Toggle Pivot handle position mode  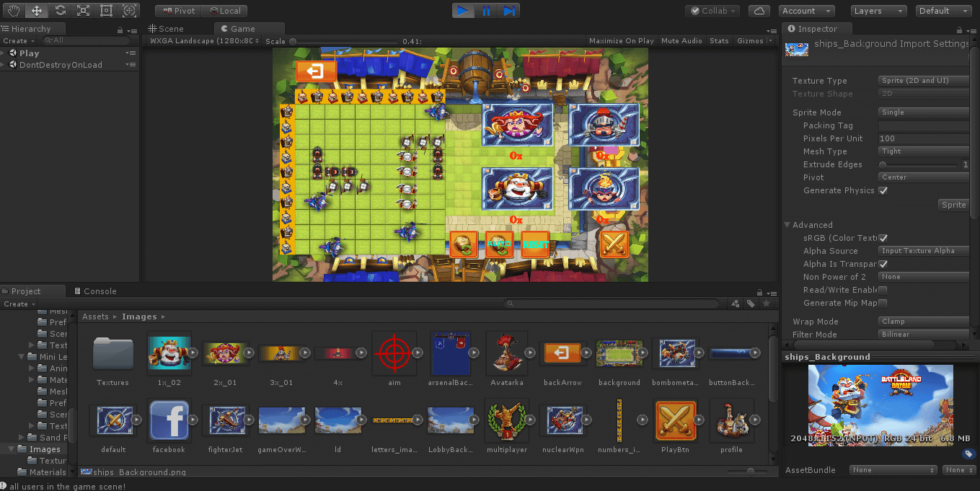point(178,11)
